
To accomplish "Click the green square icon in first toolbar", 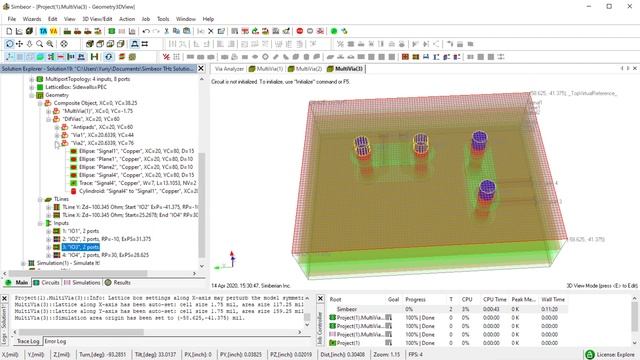I will tap(111, 31).
